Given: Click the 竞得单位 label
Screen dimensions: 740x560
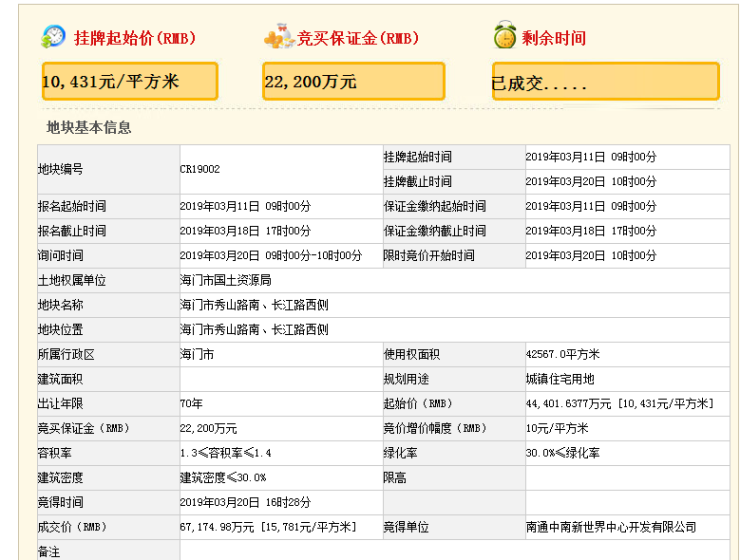Looking at the screenshot, I should (406, 527).
